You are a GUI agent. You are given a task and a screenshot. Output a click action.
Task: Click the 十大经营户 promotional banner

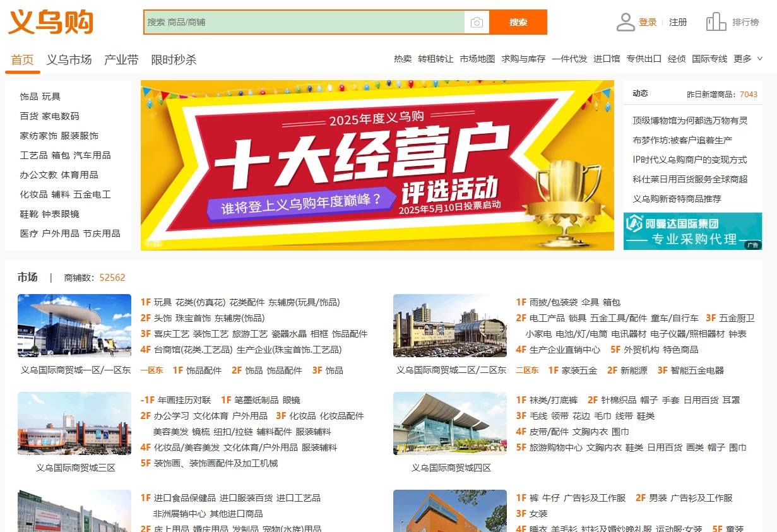[x=377, y=165]
